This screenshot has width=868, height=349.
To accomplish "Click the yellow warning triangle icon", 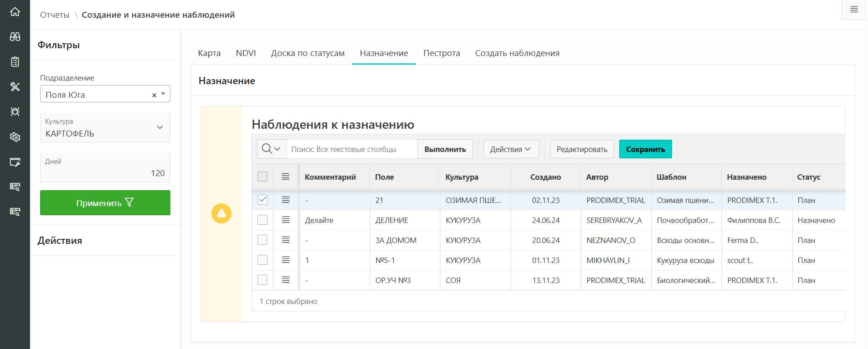I will (x=221, y=213).
